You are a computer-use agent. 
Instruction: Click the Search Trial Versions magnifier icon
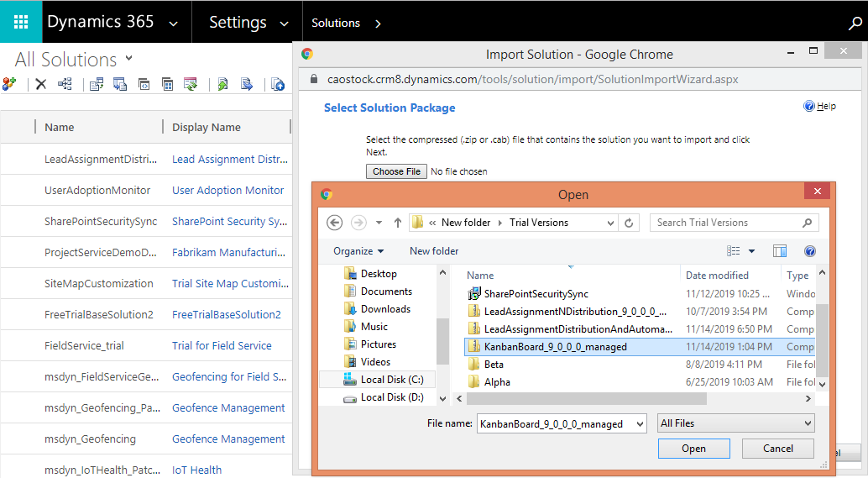point(807,223)
